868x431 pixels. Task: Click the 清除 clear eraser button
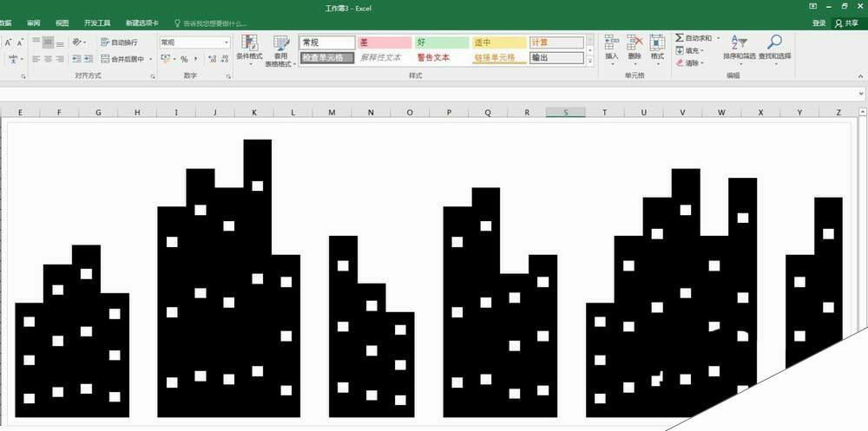tap(690, 63)
